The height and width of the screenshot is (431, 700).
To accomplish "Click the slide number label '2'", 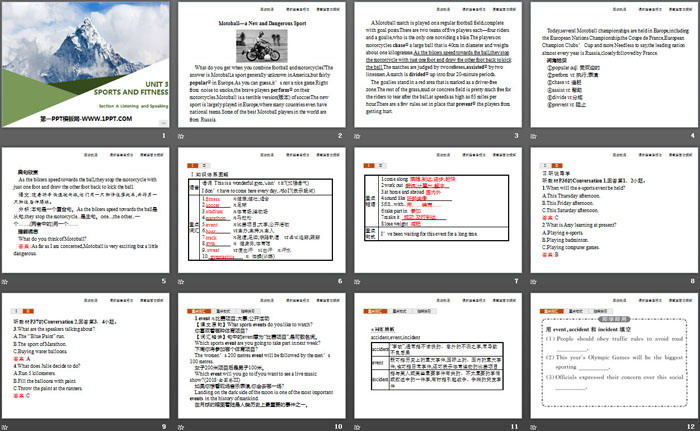I will [340, 135].
